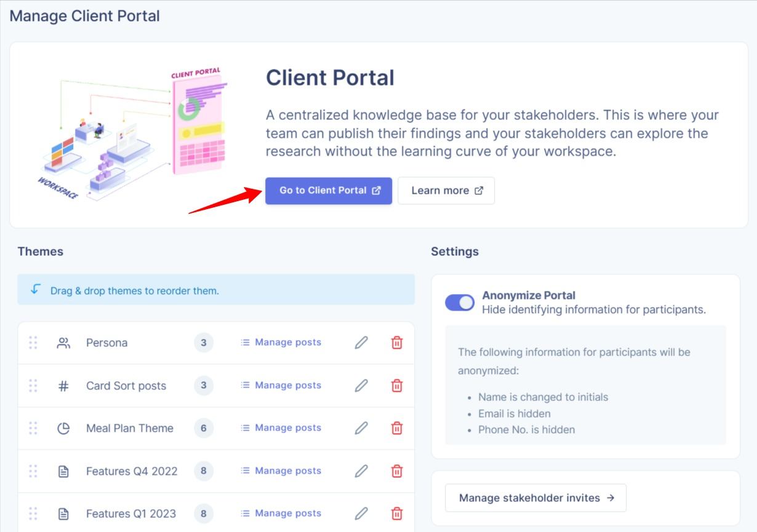Click the delete icon beside Persona
This screenshot has width=757, height=532.
[x=397, y=343]
